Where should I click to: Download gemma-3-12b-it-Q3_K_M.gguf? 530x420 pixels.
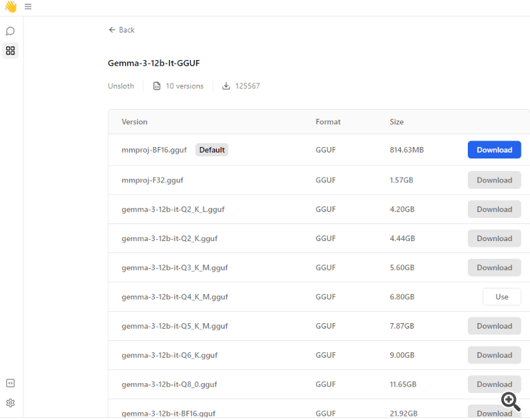point(494,268)
